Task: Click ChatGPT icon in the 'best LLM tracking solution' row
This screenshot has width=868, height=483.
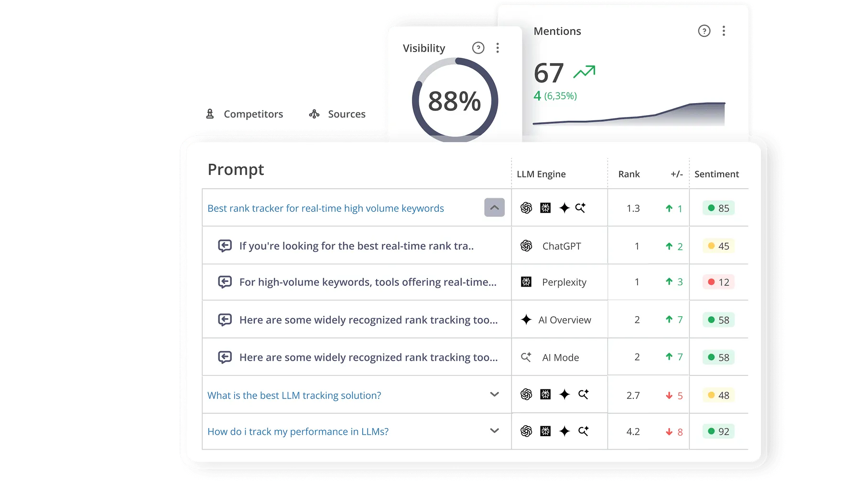Action: [x=526, y=394]
